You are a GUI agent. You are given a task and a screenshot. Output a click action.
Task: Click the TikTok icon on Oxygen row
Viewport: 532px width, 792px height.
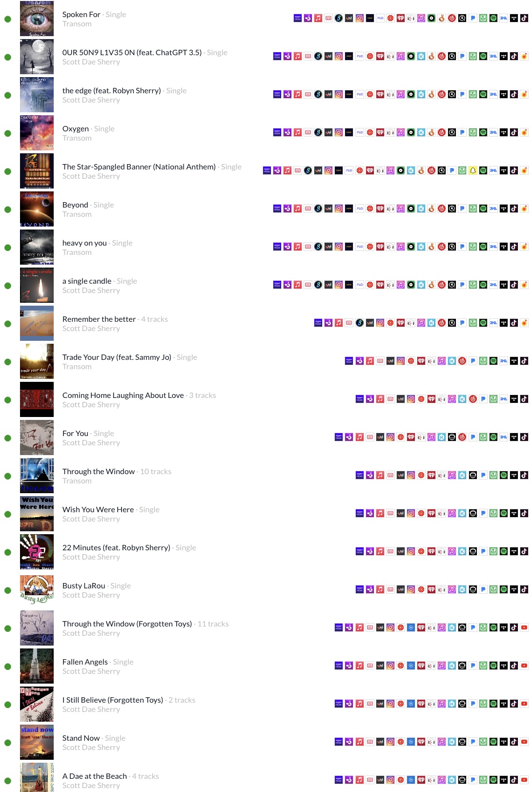[x=514, y=132]
